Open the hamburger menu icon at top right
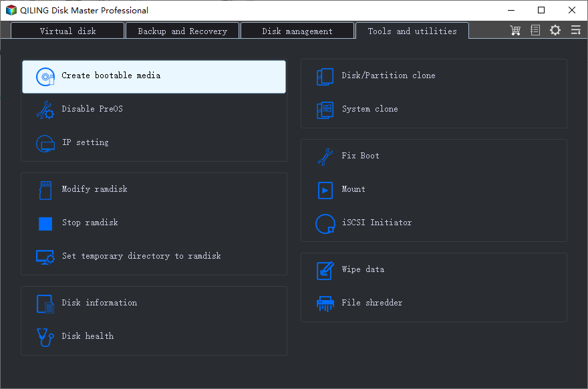Image resolution: width=588 pixels, height=389 pixels. (x=575, y=30)
